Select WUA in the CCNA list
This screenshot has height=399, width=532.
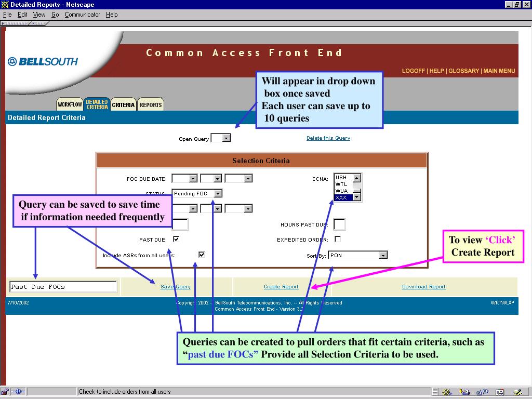point(343,191)
